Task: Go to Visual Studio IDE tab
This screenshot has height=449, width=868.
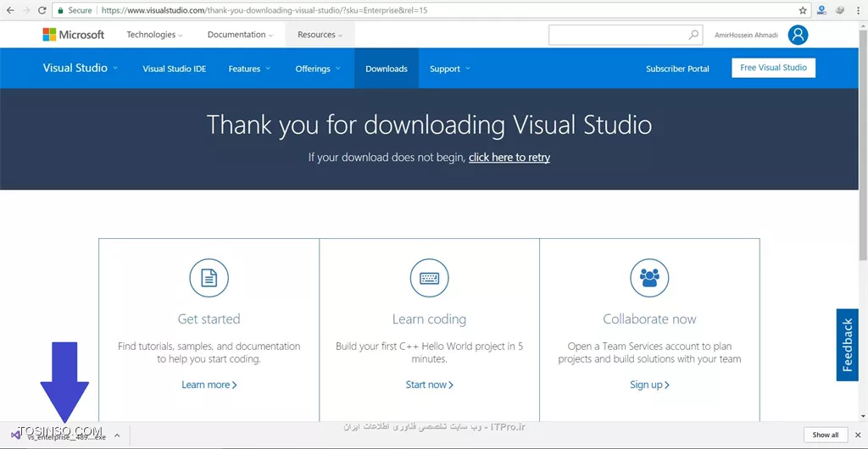Action: pos(175,69)
